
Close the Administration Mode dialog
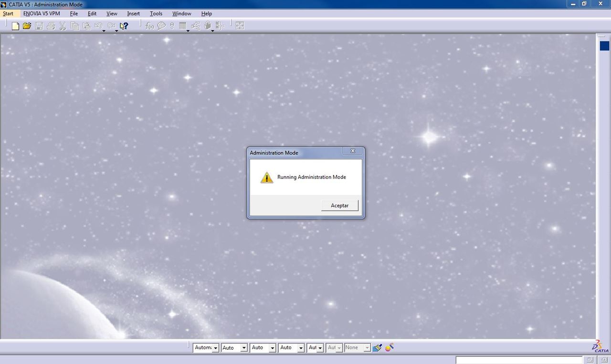coord(353,151)
